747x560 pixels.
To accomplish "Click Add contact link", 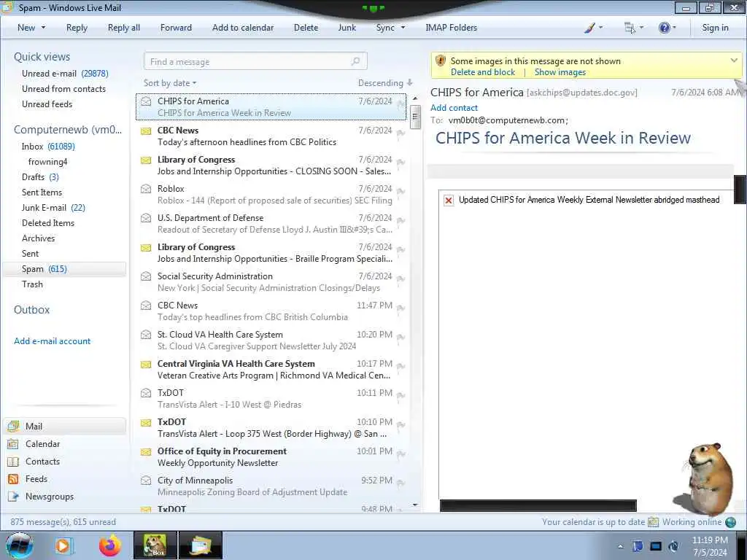I will 454,108.
